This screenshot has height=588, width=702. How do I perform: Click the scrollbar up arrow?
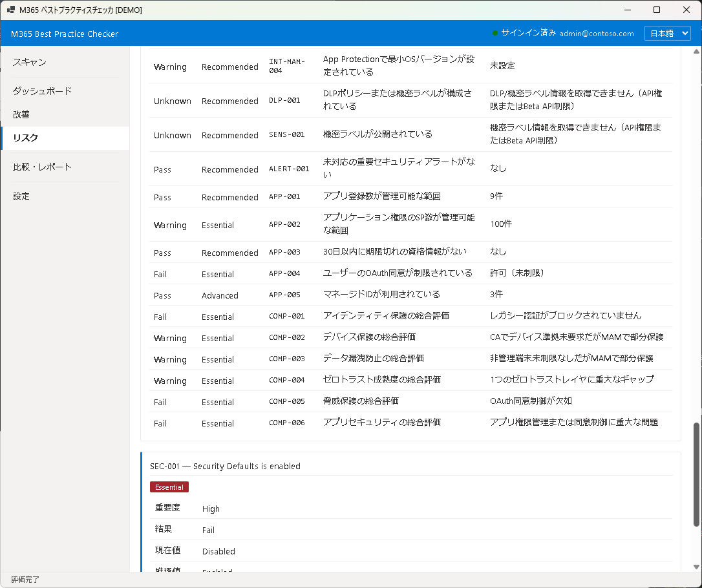point(696,50)
